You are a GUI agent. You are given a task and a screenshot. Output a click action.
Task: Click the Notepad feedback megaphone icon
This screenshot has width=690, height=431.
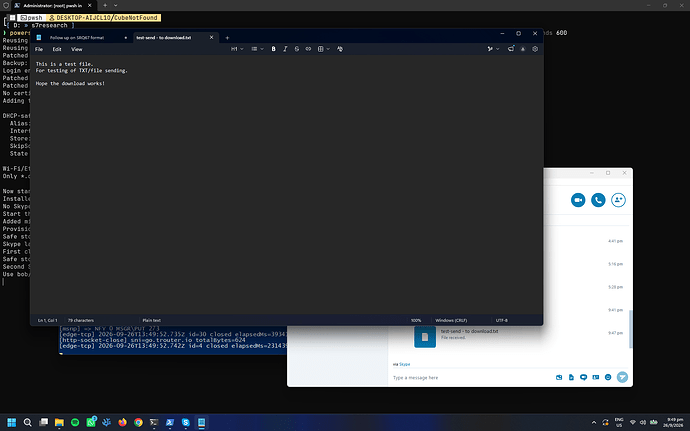click(510, 49)
